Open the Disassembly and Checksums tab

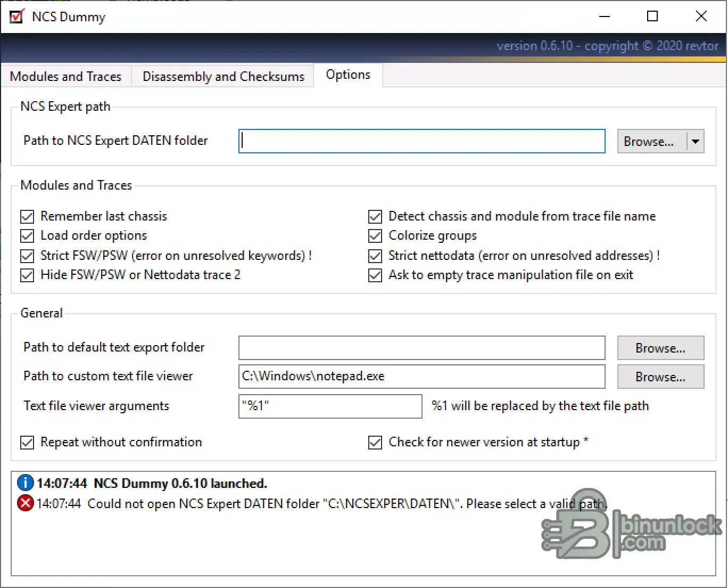click(224, 77)
